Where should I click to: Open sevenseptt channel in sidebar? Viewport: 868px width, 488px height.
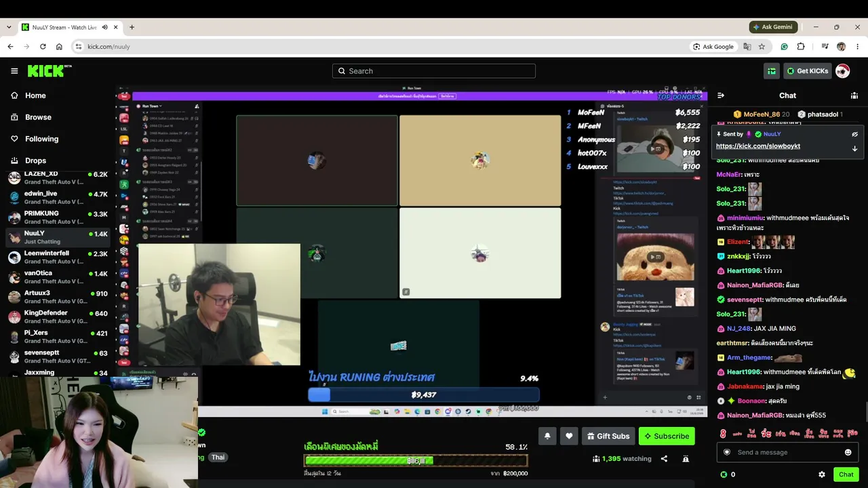coord(58,357)
